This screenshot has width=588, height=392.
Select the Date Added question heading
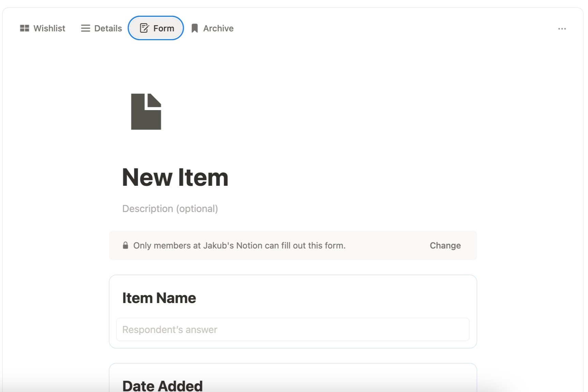[x=163, y=386]
